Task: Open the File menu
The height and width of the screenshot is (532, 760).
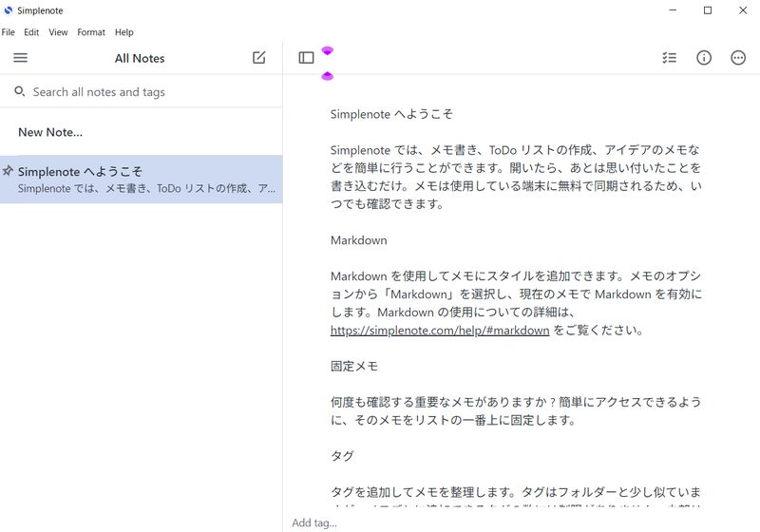Action: (9, 32)
